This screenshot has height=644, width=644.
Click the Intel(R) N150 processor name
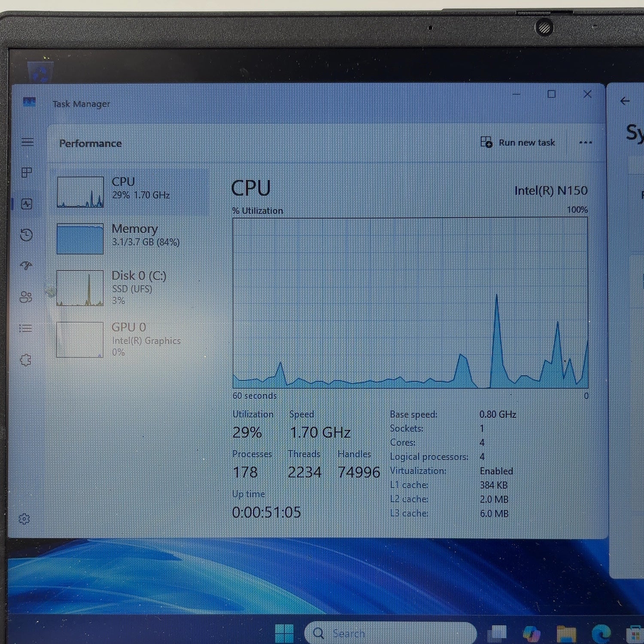pos(551,190)
